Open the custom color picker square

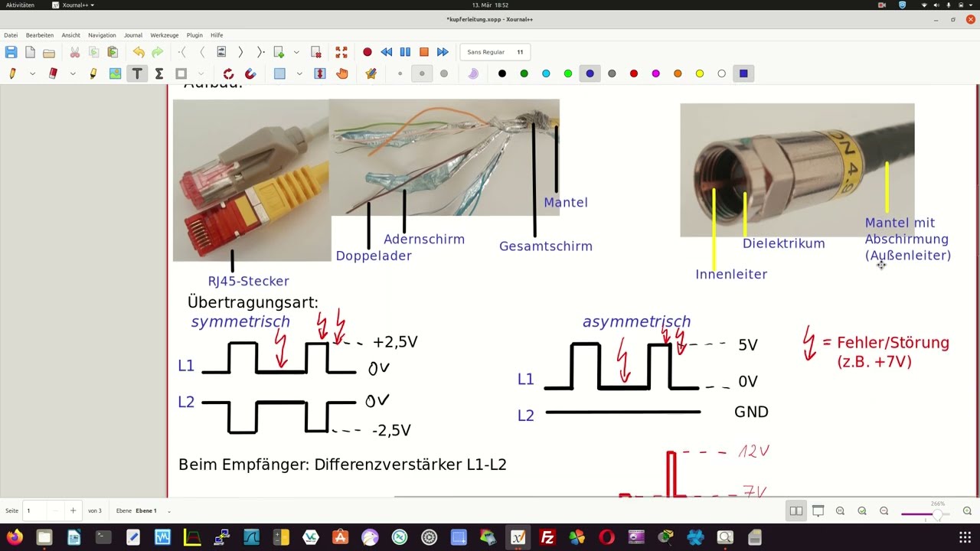743,73
